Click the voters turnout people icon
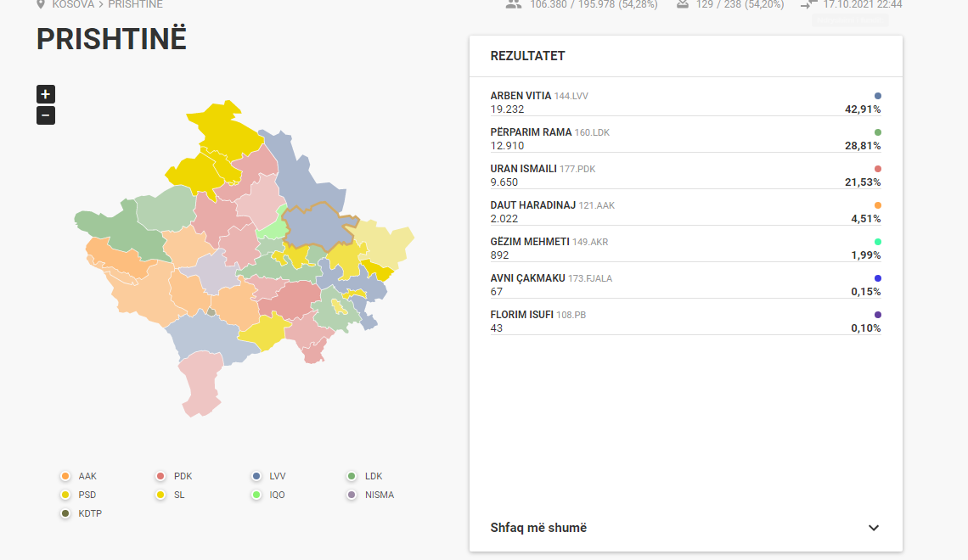 pyautogui.click(x=514, y=4)
